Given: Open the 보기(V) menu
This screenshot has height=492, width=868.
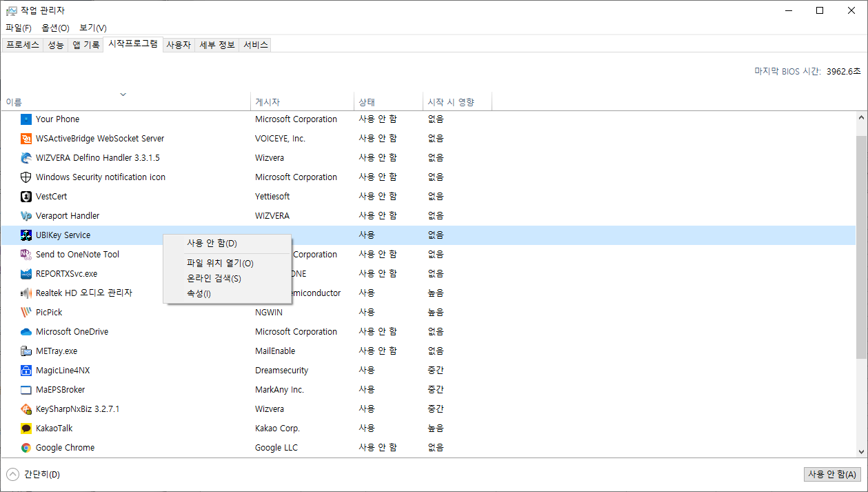Looking at the screenshot, I should point(93,28).
